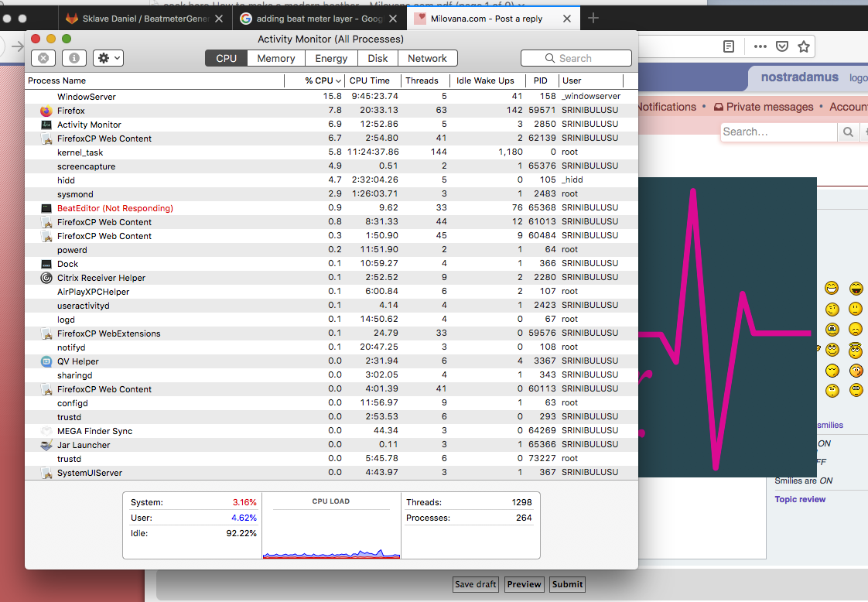The width and height of the screenshot is (868, 602).
Task: Select the Citrix Receiver Helper icon
Action: pyautogui.click(x=46, y=278)
